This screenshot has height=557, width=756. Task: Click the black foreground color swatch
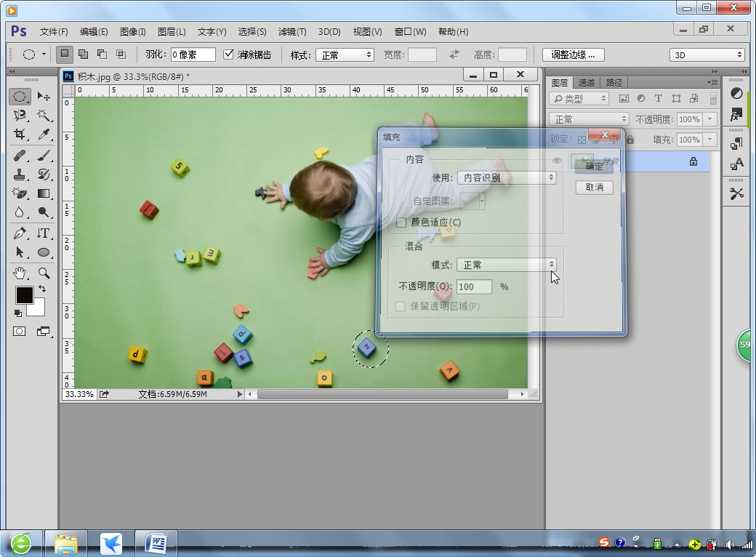[x=24, y=294]
